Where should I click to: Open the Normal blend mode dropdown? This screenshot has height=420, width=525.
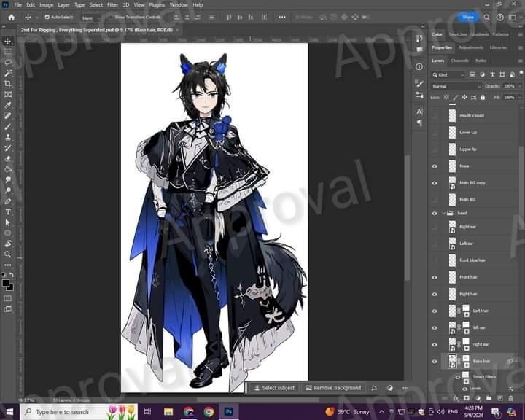click(456, 86)
